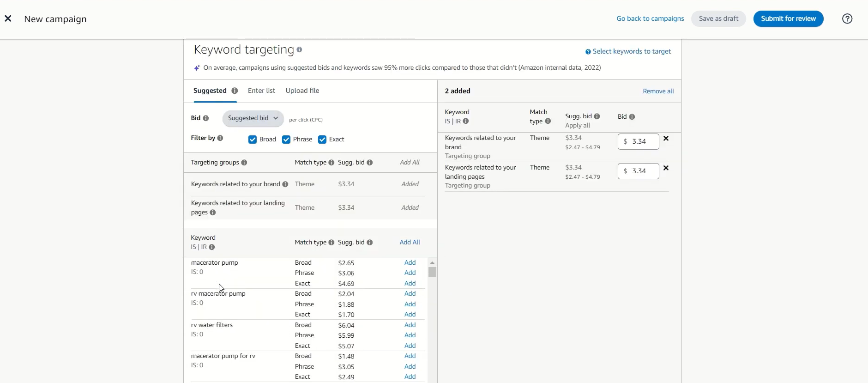Switch to the Upload file tab
The height and width of the screenshot is (383, 868).
[x=302, y=91]
